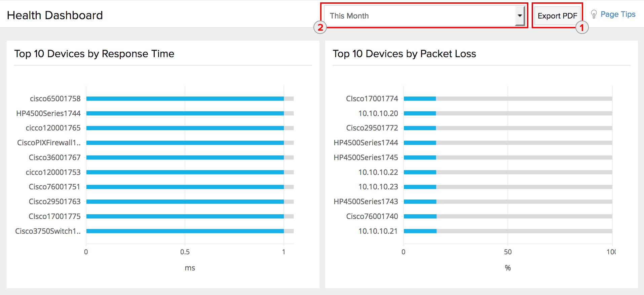Select the blue packet loss bar for CIsco17001774
This screenshot has height=295, width=644.
420,99
